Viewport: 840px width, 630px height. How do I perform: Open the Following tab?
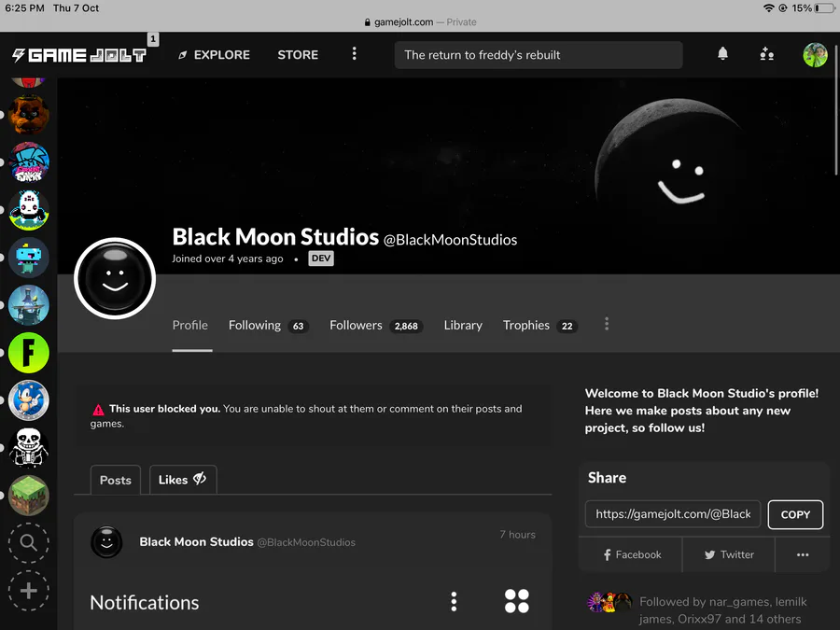point(269,325)
